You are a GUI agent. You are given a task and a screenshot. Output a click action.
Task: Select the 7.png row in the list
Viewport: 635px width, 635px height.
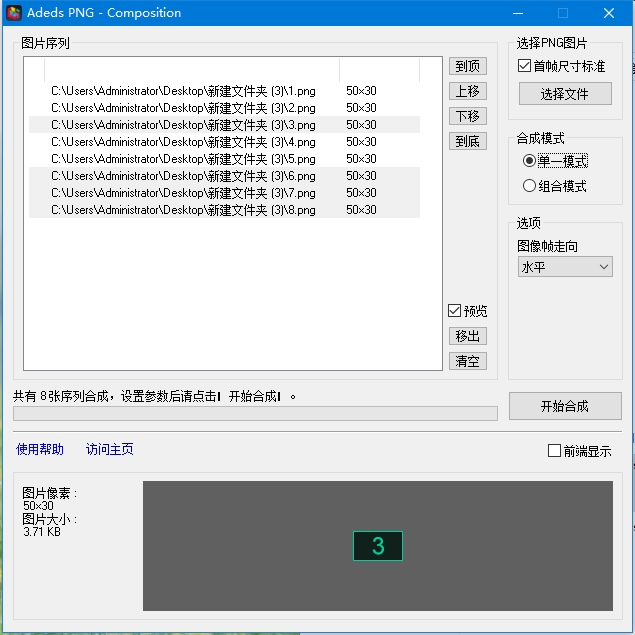click(224, 193)
